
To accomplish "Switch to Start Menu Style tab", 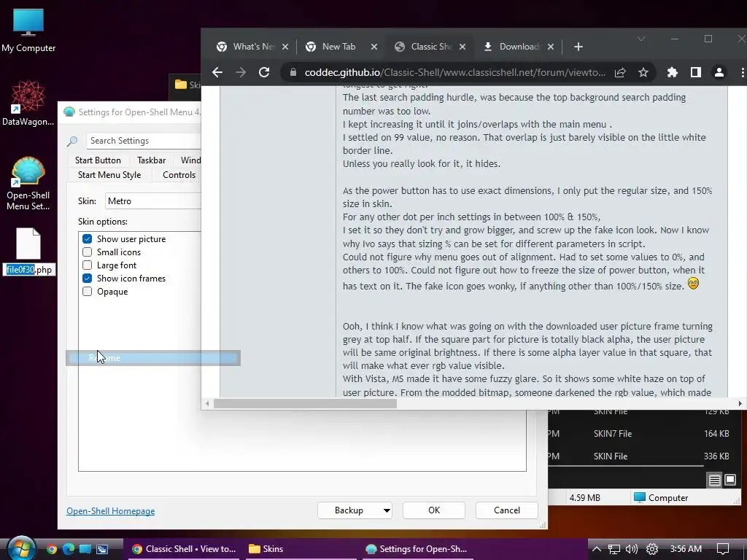I will click(109, 175).
